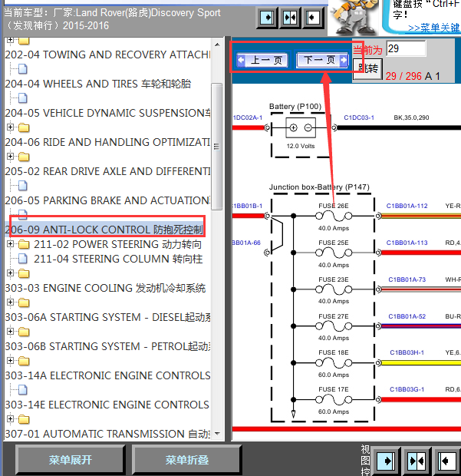Click the 菜单折叠 collapse menu button
Viewport: 461px width, 476px height.
[187, 460]
